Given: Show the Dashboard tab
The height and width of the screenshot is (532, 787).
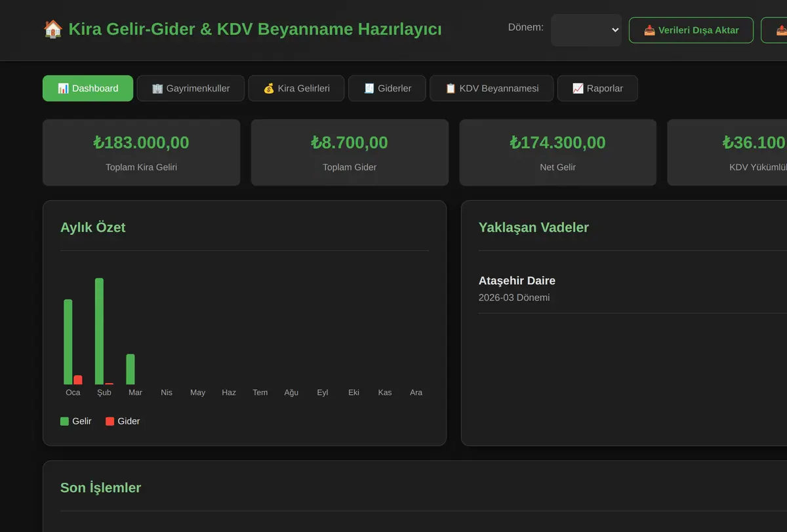Looking at the screenshot, I should coord(88,89).
